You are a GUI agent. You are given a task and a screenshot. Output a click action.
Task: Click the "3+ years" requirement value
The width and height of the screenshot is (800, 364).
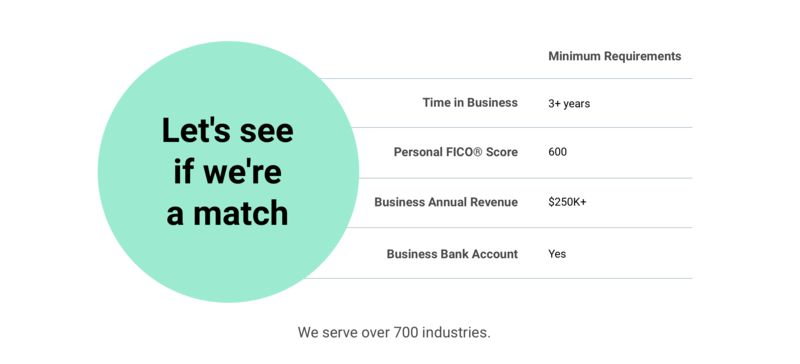point(569,104)
